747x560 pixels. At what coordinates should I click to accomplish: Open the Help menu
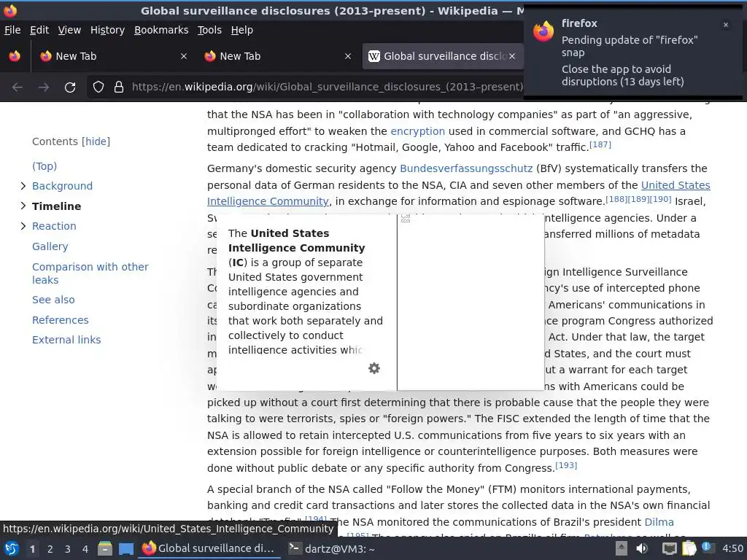(242, 30)
